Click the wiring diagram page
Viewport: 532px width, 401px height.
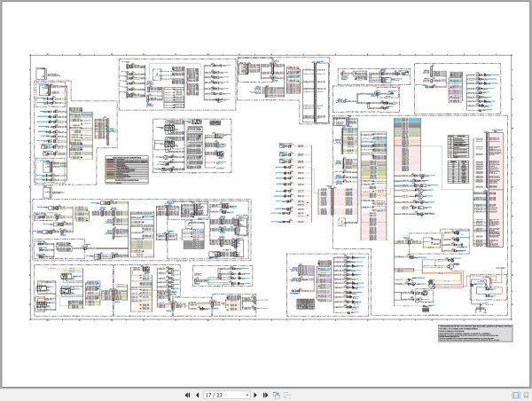(x=266, y=194)
